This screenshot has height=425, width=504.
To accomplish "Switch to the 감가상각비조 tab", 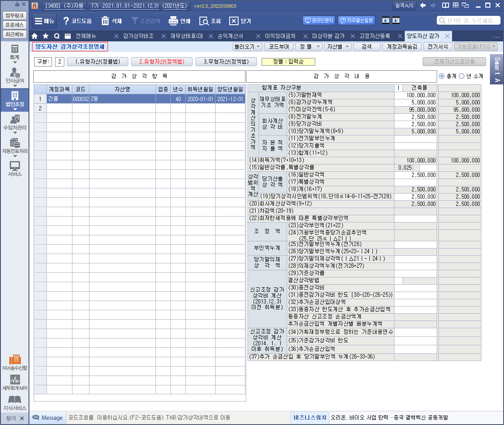I will tap(138, 36).
